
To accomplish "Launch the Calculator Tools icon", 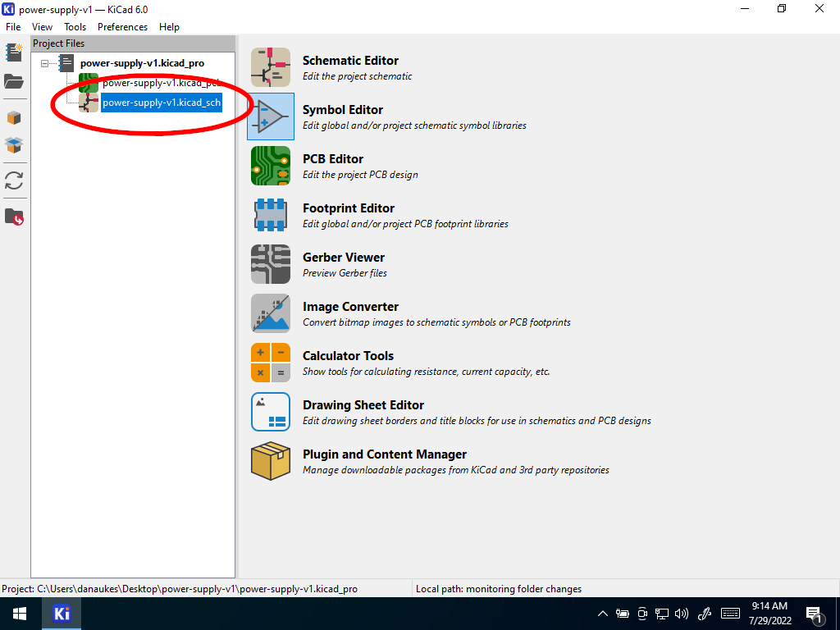I will (271, 363).
